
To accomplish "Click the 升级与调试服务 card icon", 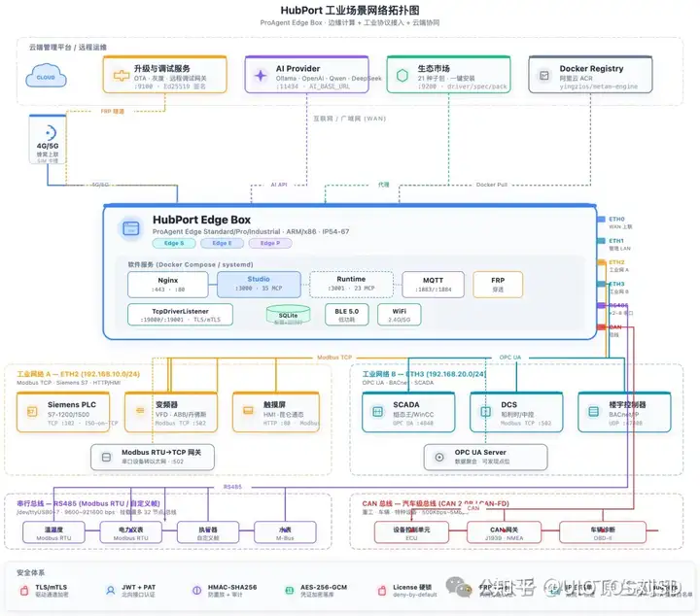I will pos(121,76).
